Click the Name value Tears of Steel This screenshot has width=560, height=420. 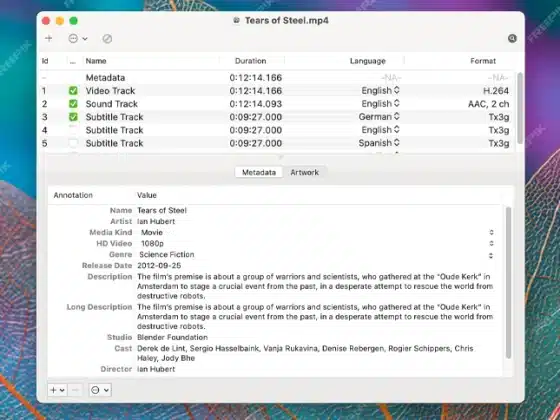(x=162, y=210)
